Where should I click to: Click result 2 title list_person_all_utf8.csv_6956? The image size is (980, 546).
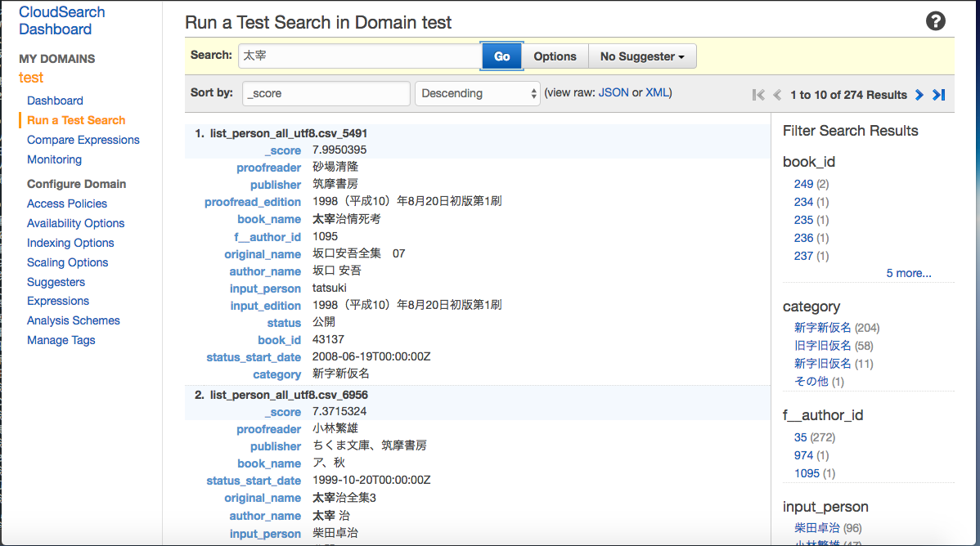tap(289, 396)
